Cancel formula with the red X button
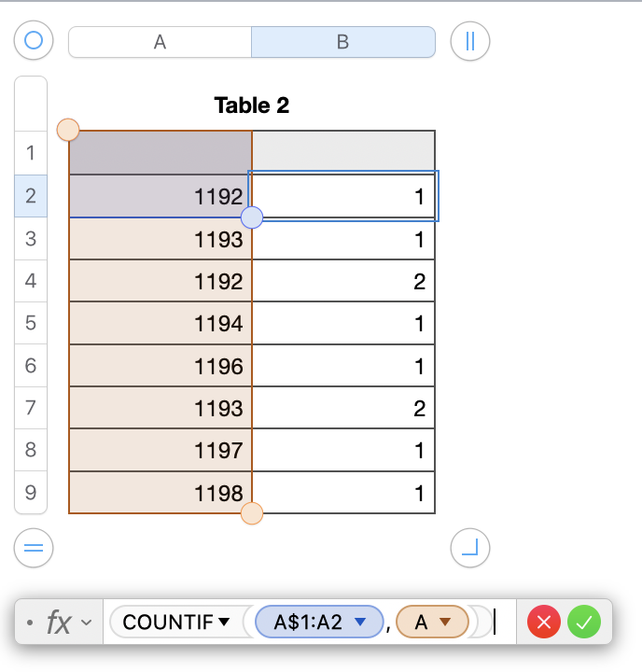 pyautogui.click(x=544, y=622)
